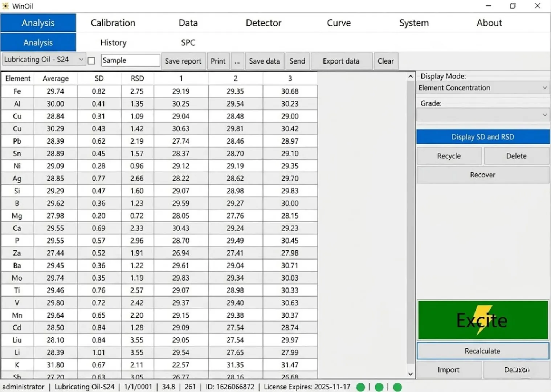The image size is (551, 392).
Task: Click the second green status indicator light
Action: 379,387
